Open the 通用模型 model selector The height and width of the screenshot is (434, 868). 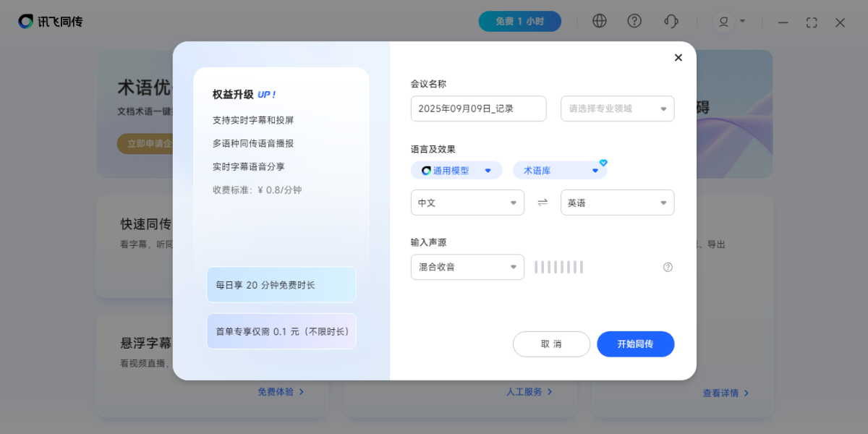pyautogui.click(x=456, y=171)
